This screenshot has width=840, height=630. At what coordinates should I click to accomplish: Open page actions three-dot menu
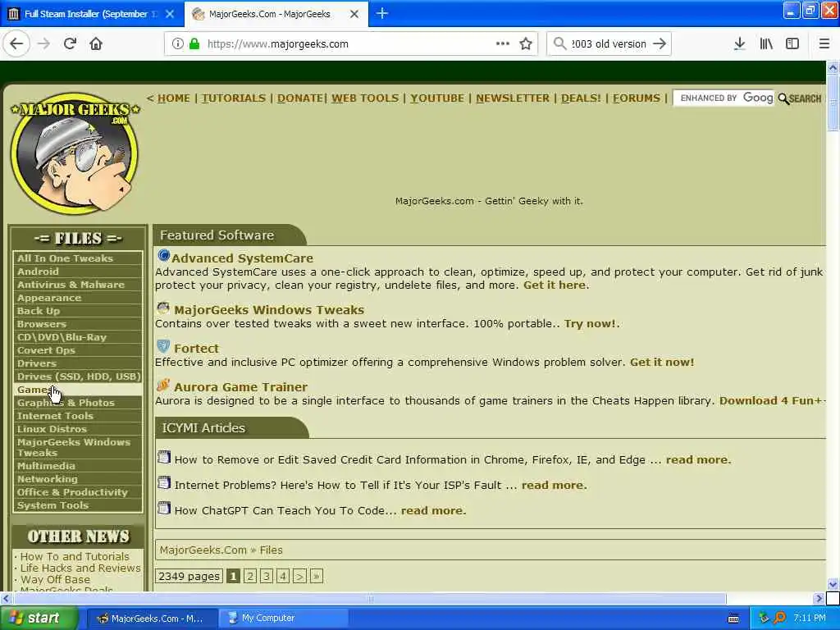coord(503,43)
